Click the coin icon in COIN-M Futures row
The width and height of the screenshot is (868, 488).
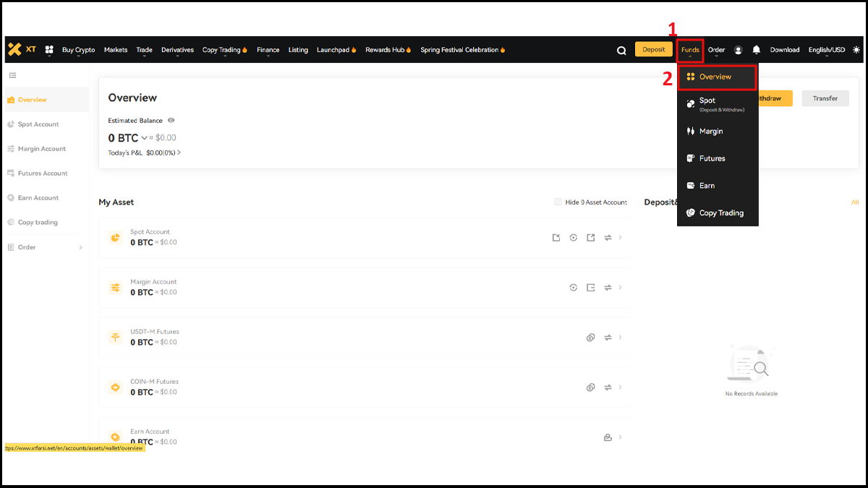(591, 387)
